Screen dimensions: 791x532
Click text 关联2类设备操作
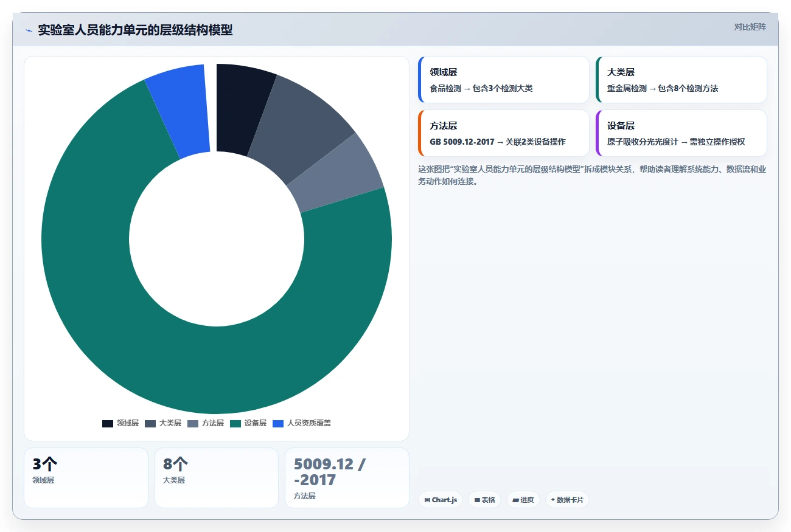[x=535, y=142]
